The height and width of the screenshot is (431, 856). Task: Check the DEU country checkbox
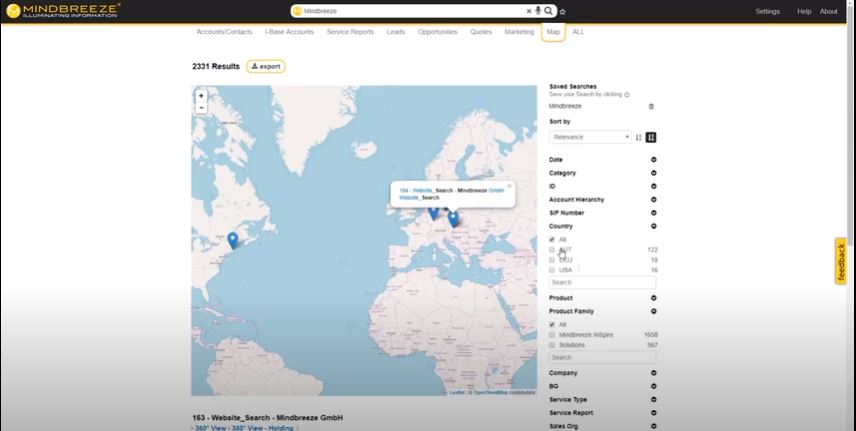click(552, 260)
